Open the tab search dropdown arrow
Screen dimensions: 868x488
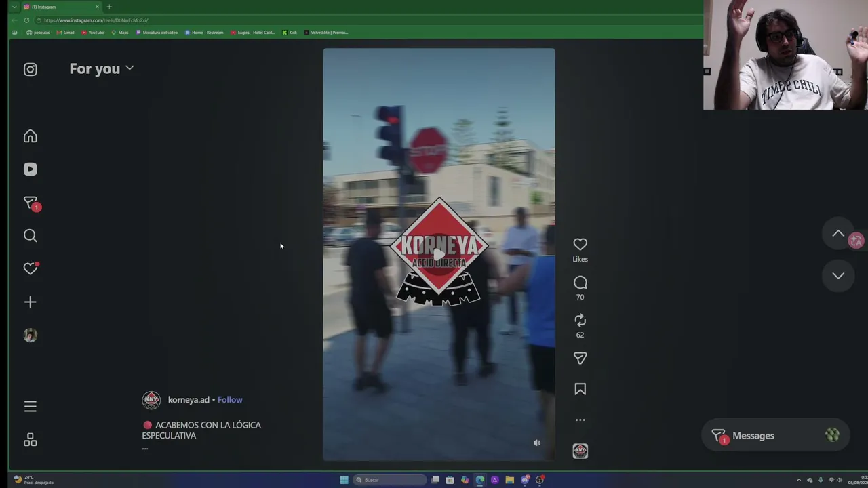tap(14, 7)
